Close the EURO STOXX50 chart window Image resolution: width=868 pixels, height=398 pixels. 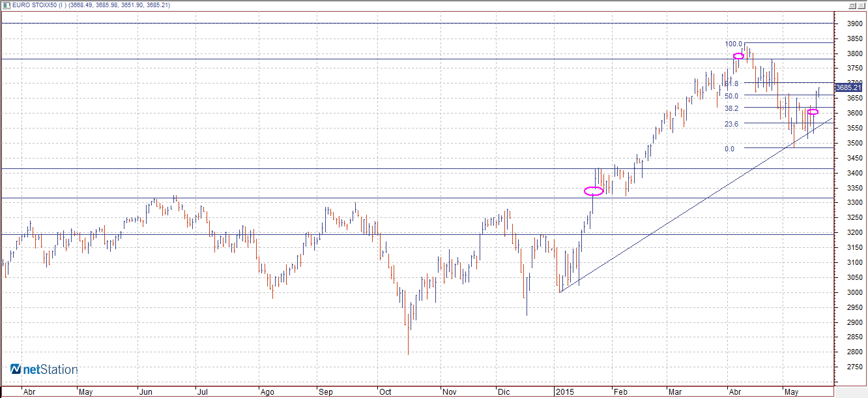(x=862, y=5)
